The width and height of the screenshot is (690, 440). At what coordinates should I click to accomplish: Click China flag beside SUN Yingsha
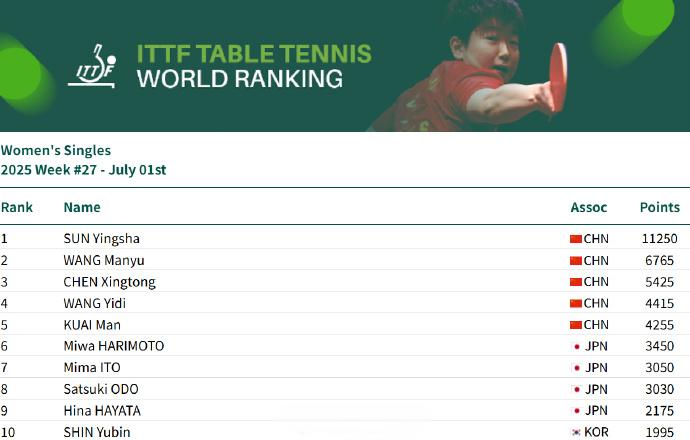[x=576, y=239]
